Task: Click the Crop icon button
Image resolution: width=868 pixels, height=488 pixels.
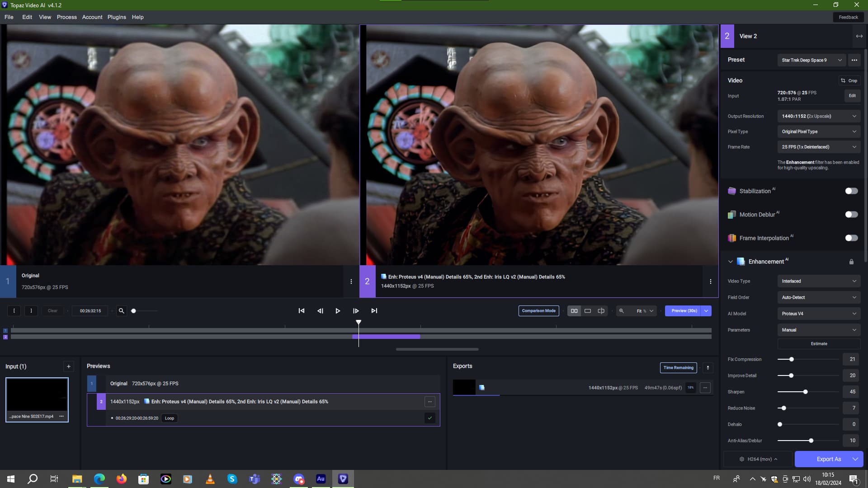Action: 849,80
